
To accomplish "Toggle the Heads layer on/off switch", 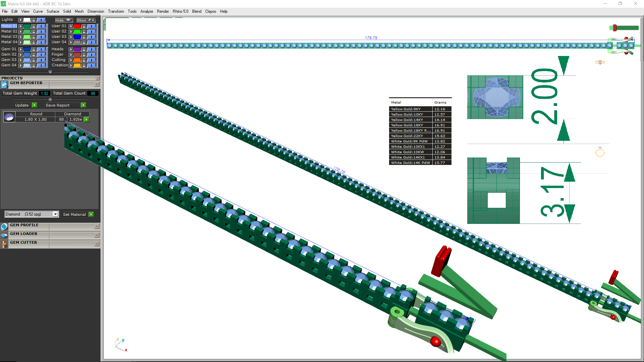I will [91, 49].
